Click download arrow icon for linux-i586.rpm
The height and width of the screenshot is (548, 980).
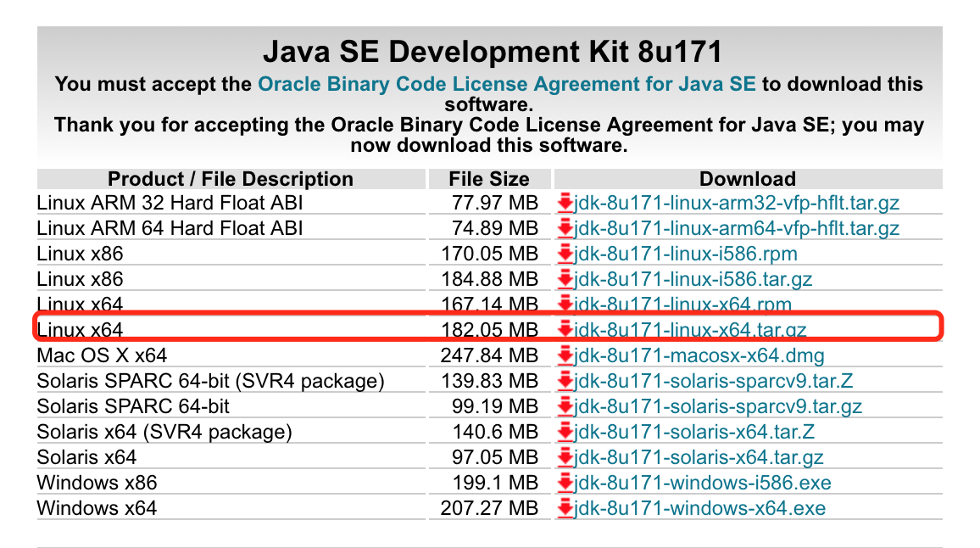[x=565, y=254]
